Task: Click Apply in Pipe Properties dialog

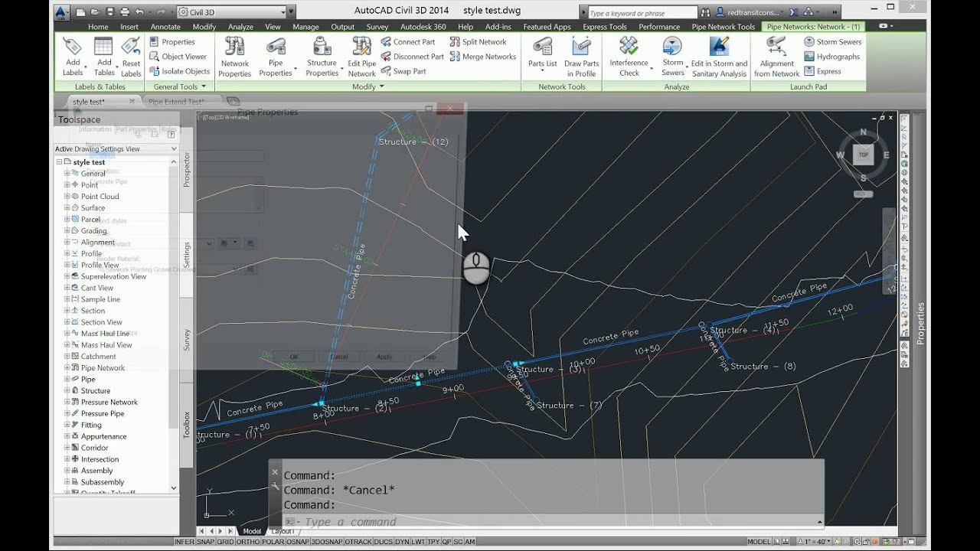Action: point(384,357)
